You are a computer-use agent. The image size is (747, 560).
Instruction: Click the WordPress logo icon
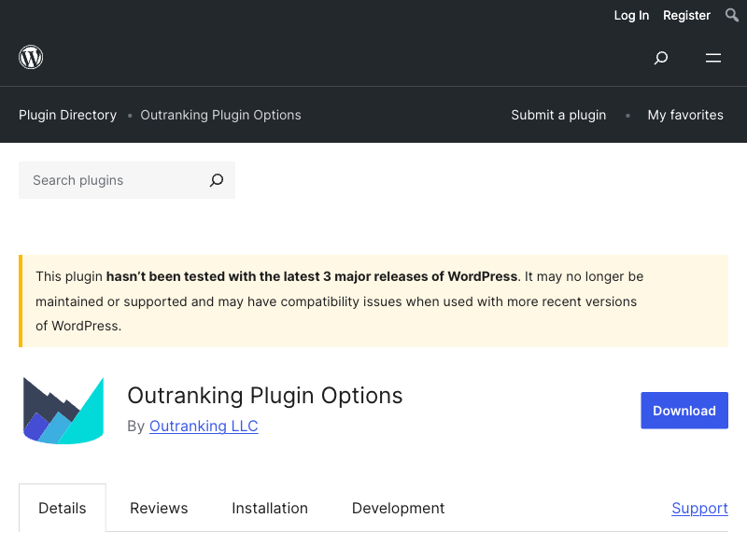(31, 57)
